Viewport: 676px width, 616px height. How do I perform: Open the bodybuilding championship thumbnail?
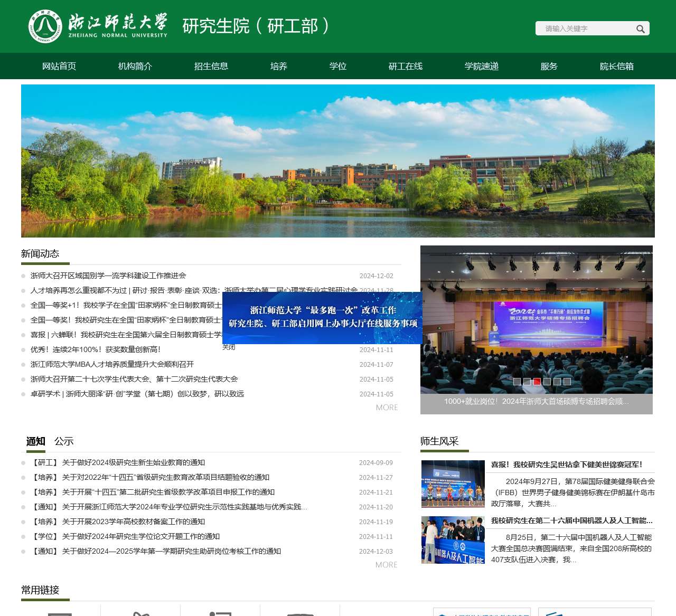pos(453,484)
